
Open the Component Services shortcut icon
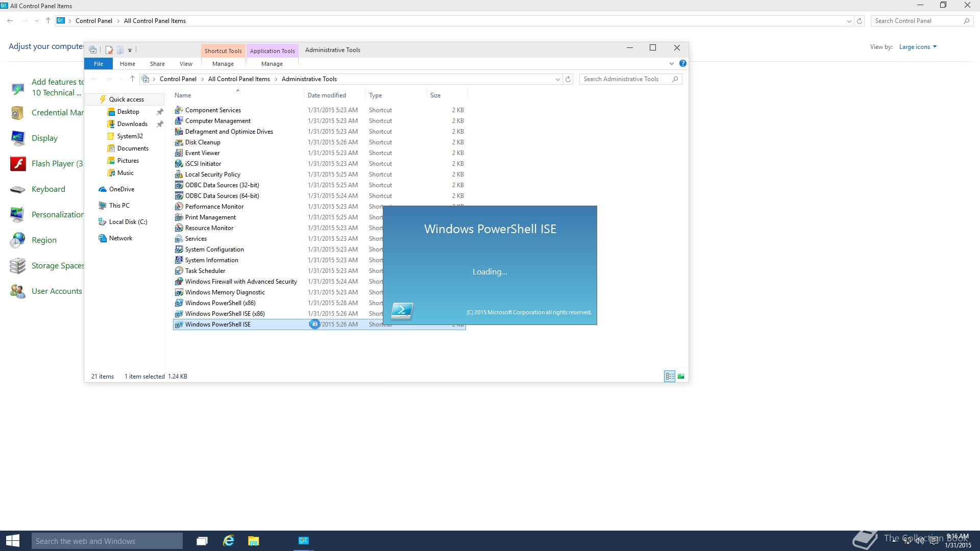coord(179,110)
